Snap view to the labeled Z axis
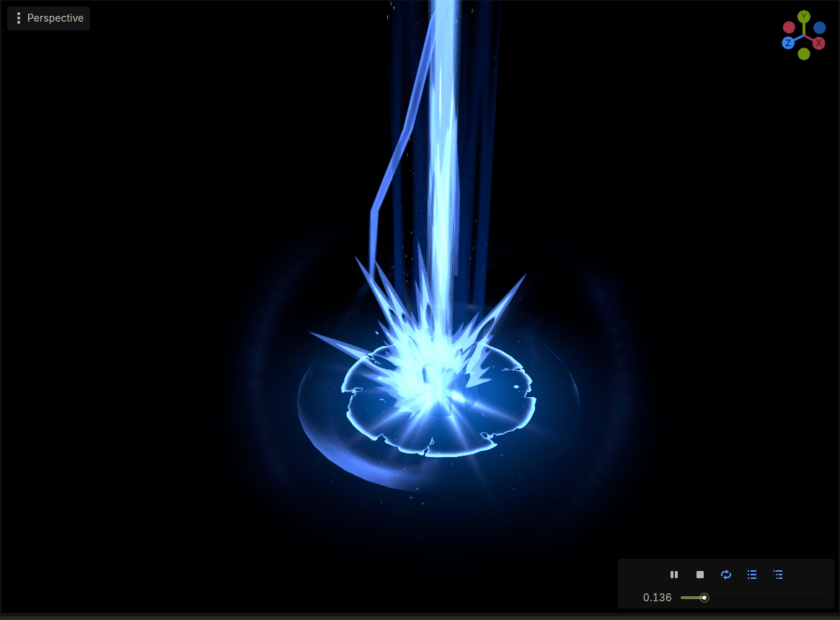 tap(788, 43)
